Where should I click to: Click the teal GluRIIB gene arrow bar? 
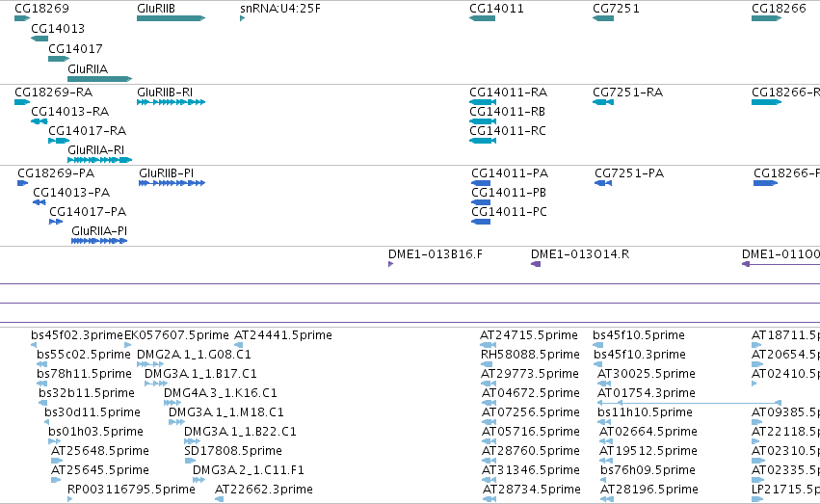click(171, 18)
